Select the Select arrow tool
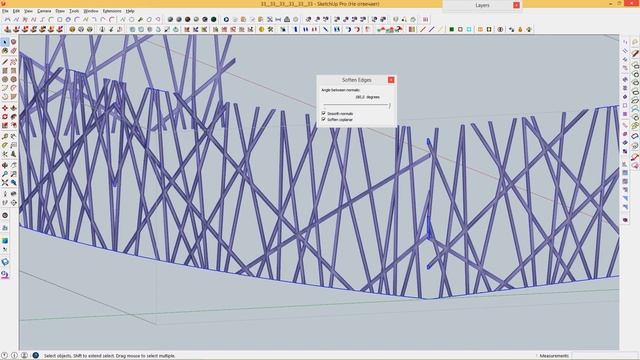Viewport: 640px width, 360px height. [x=5, y=42]
